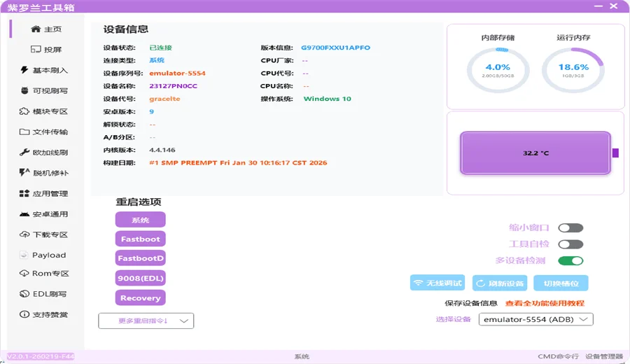This screenshot has width=630, height=364.
Task: Disable the 多设备检测 switch
Action: coord(570,260)
